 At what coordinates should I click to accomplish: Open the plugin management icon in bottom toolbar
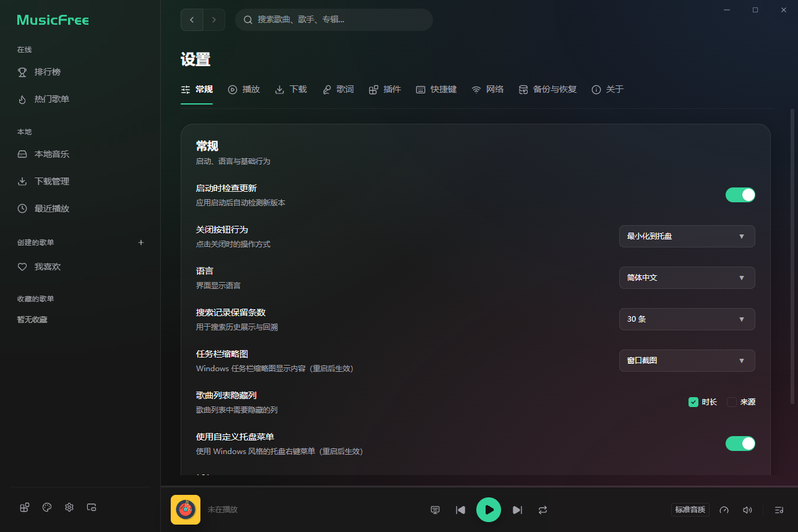(x=24, y=507)
